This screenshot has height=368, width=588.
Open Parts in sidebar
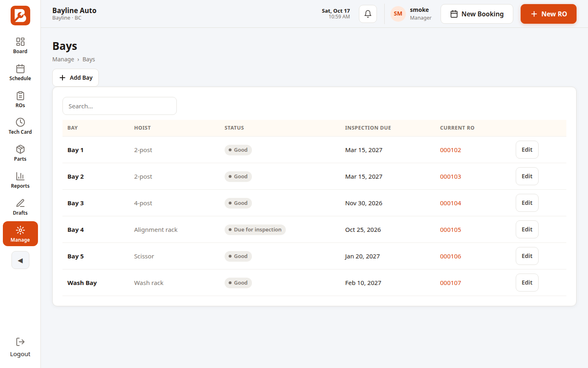tap(20, 153)
